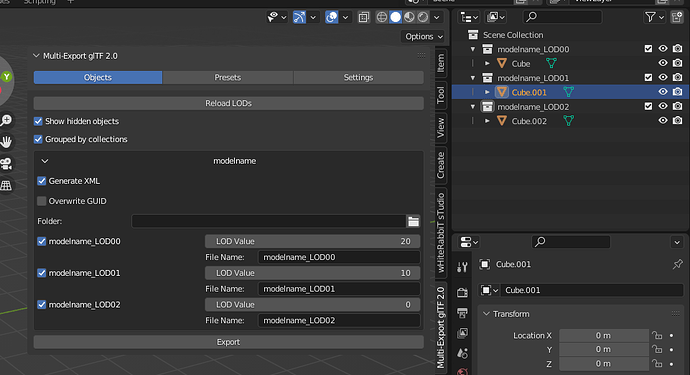Click the LOD Value slider for modelname_LOD00
The height and width of the screenshot is (375, 690).
(312, 241)
